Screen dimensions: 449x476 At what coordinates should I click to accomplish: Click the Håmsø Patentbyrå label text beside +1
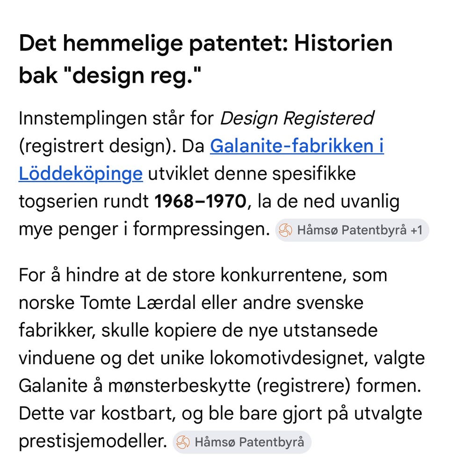pos(352,230)
